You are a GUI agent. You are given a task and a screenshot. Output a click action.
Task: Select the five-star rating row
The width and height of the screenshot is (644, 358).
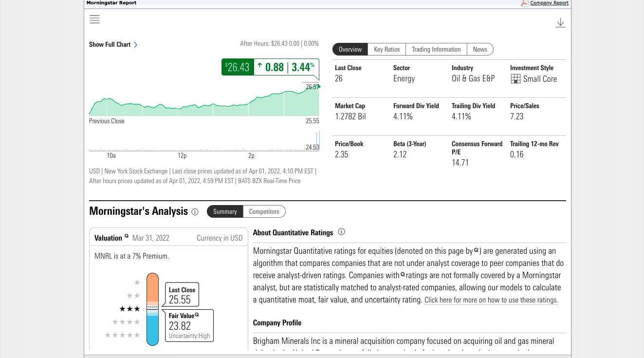click(x=123, y=335)
